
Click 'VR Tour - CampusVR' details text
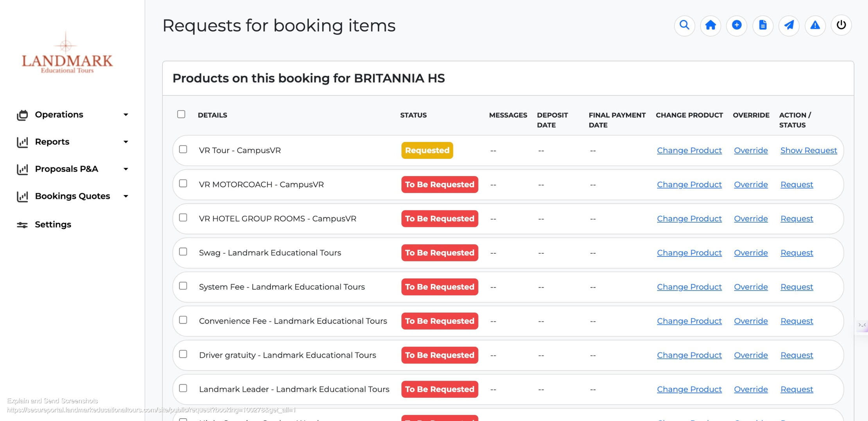coord(240,150)
